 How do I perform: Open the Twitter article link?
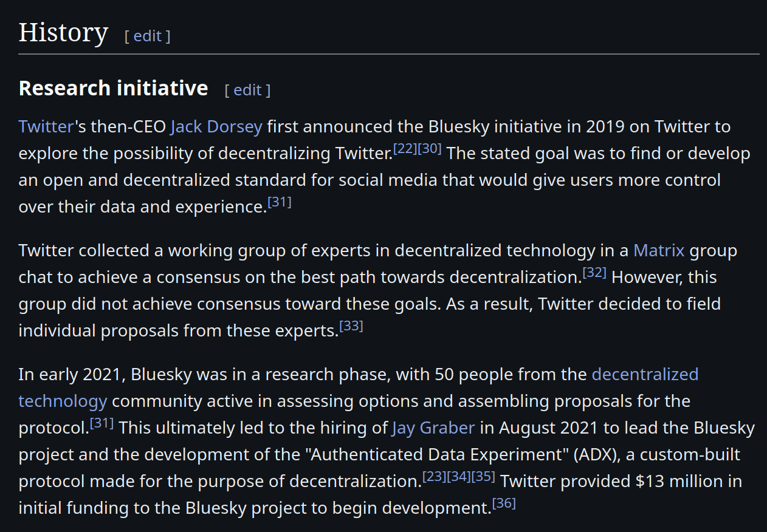[46, 127]
